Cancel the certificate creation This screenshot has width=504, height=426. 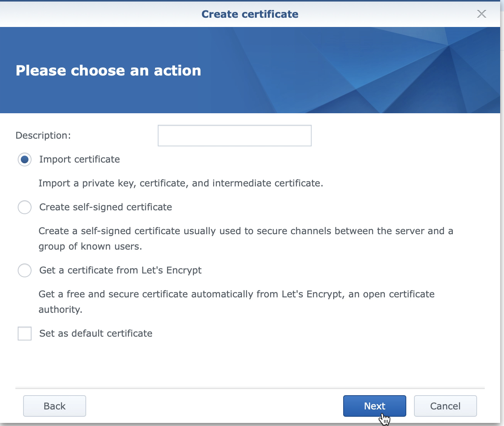pyautogui.click(x=445, y=406)
